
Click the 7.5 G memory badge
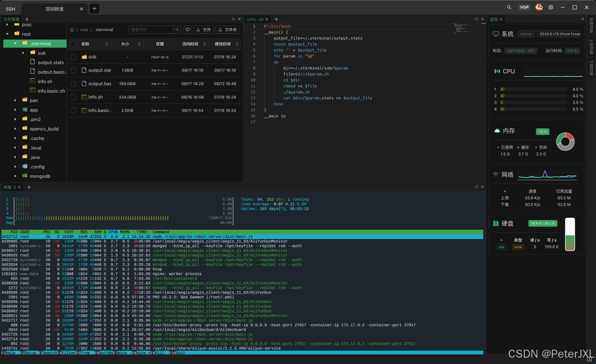[542, 132]
